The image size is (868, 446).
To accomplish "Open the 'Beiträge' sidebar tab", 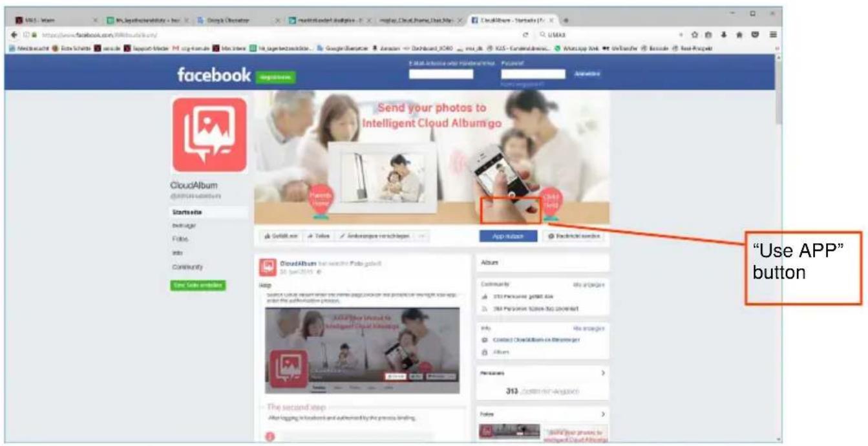I will (x=184, y=226).
